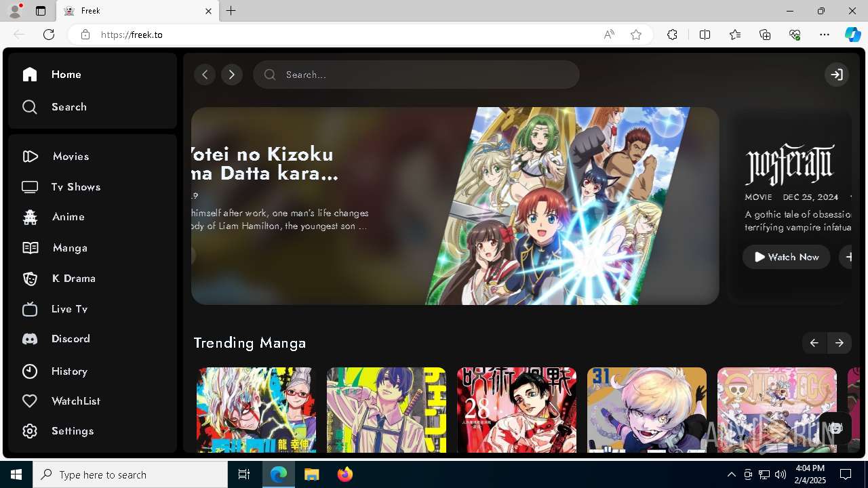Image resolution: width=868 pixels, height=488 pixels.
Task: Select the K Drama menu label
Action: 74,279
